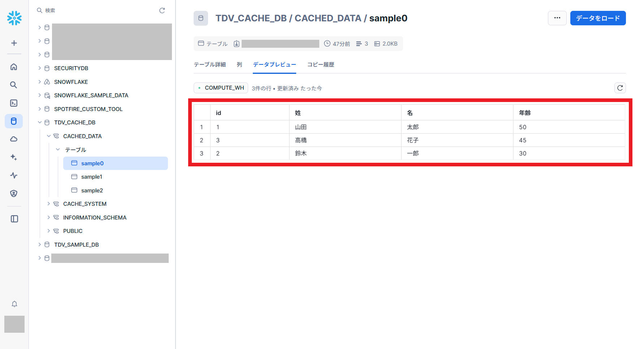Open the Monitoring activity icon
Viewport: 644px width, 349px height.
pos(14,175)
